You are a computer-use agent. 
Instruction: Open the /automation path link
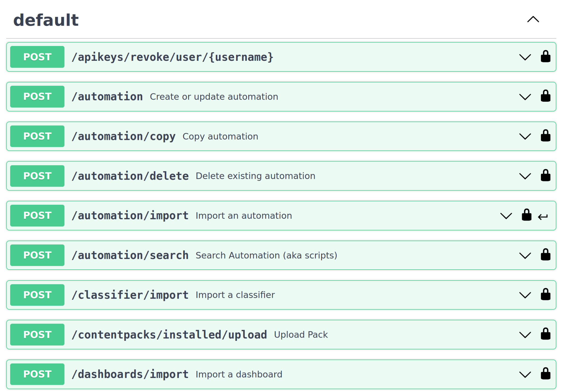[x=107, y=97]
